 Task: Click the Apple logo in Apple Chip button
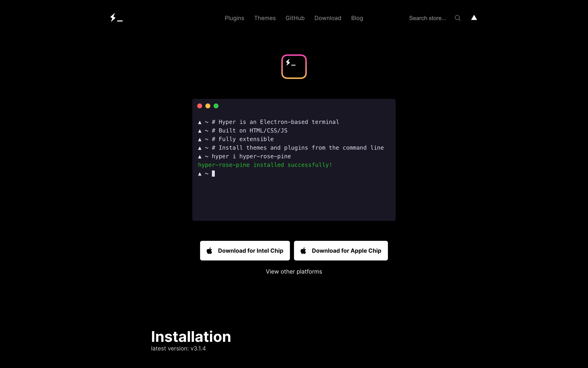pos(303,250)
